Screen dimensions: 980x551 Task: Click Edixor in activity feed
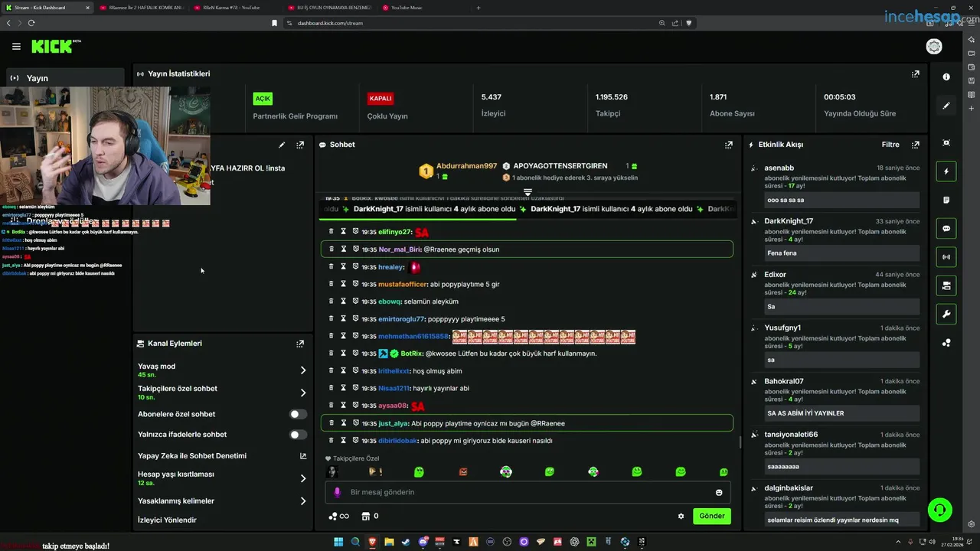pos(775,274)
